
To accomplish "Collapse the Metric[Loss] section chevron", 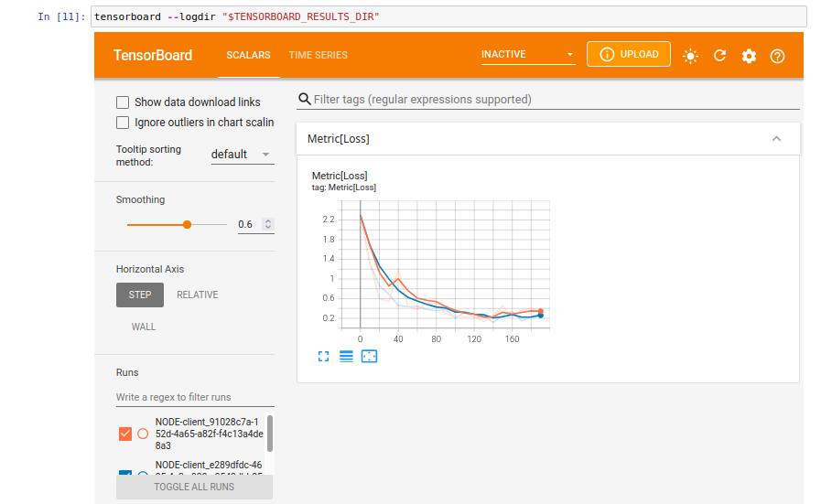I will (776, 139).
